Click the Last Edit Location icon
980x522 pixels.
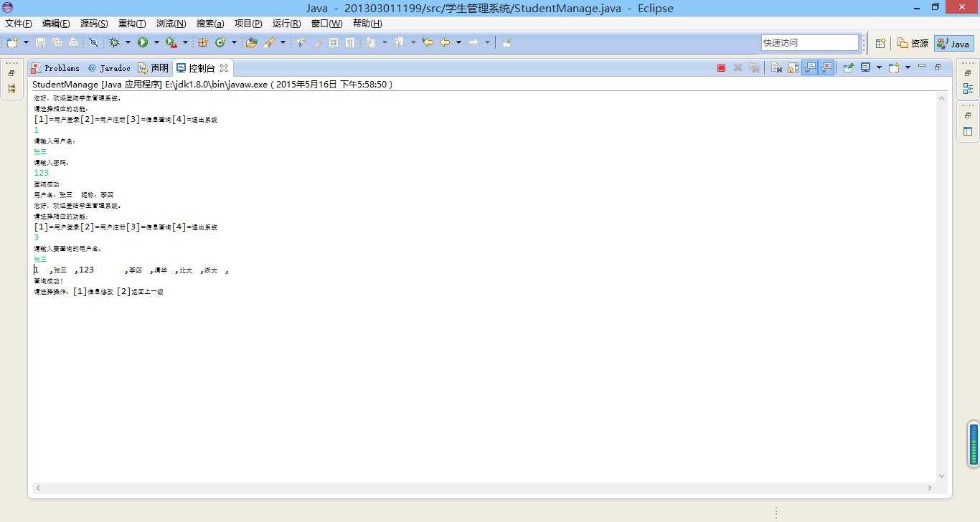tap(428, 42)
